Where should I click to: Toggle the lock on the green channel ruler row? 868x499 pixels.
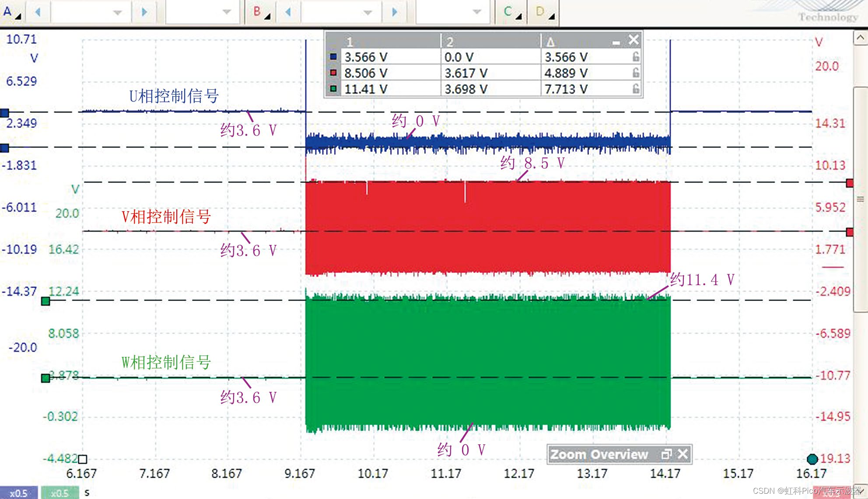[636, 89]
